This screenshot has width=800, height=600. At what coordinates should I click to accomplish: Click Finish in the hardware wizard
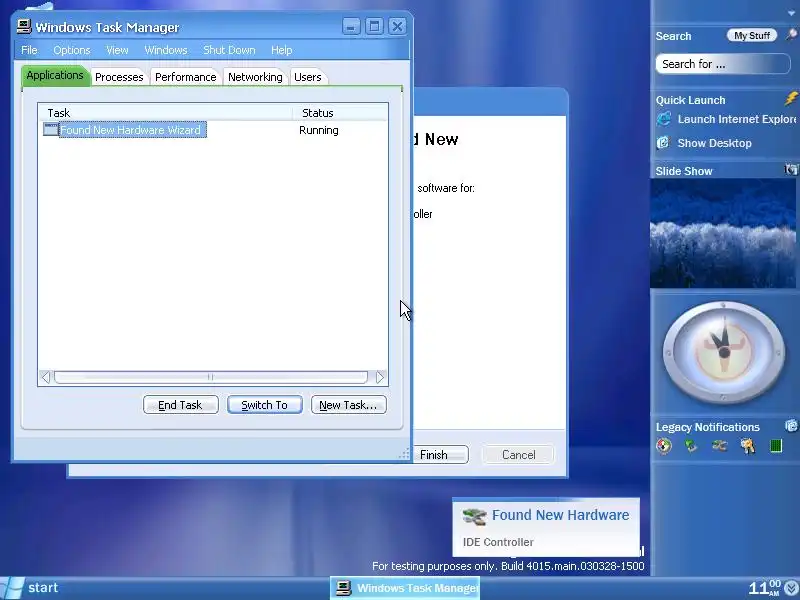click(x=440, y=455)
